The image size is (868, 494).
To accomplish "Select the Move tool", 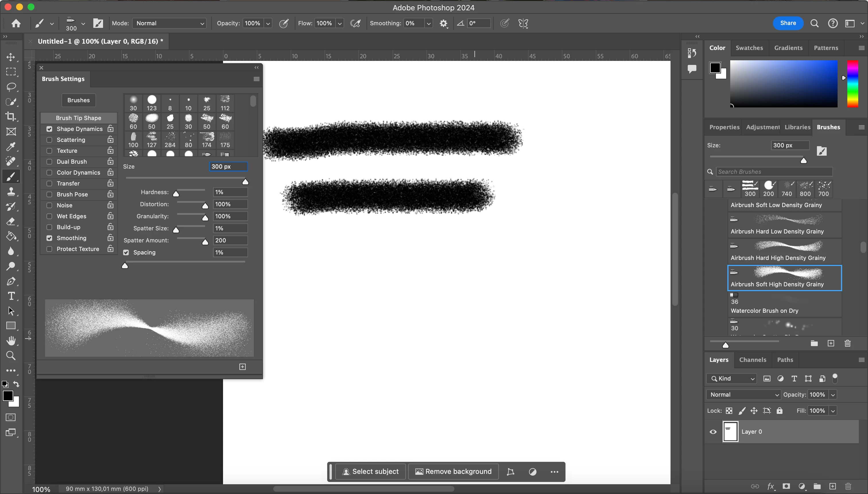I will pos(11,57).
